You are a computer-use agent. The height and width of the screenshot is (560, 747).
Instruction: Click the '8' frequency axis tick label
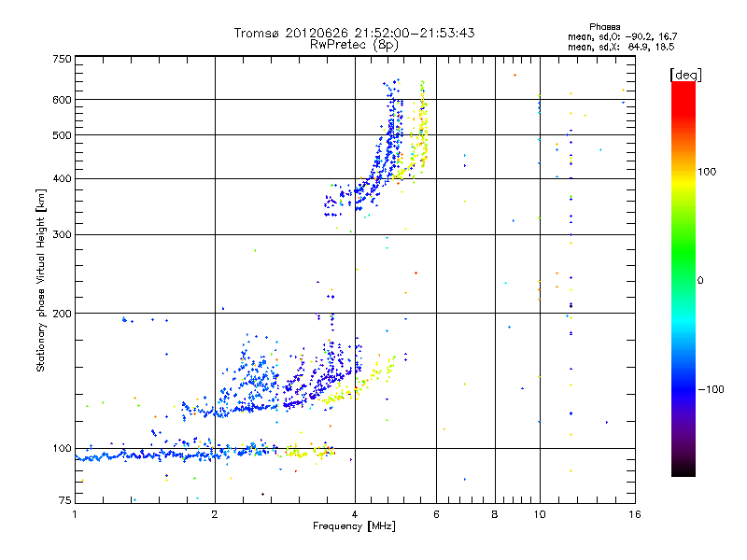point(495,514)
